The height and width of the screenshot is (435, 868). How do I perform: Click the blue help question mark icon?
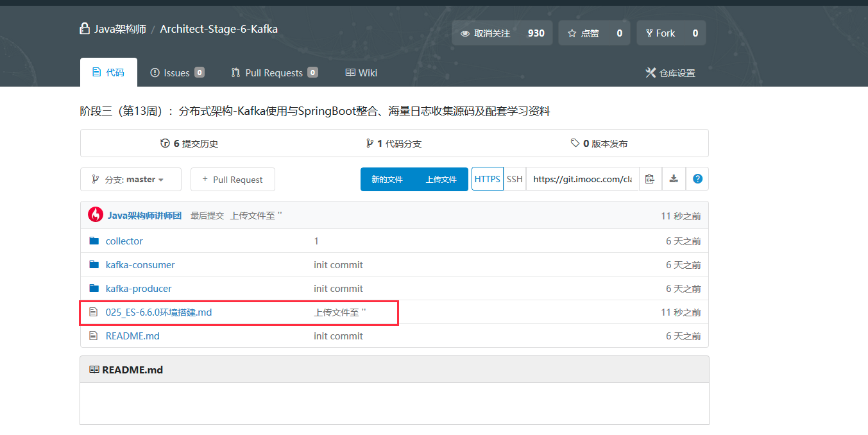697,179
